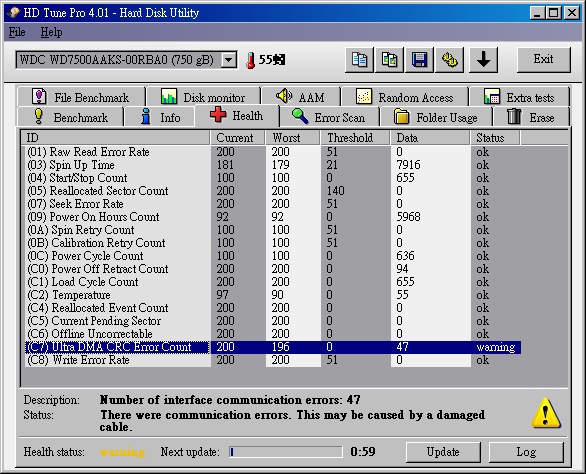Viewport: 586px width, 474px height.
Task: Click the orange Health status warning text
Action: [122, 452]
